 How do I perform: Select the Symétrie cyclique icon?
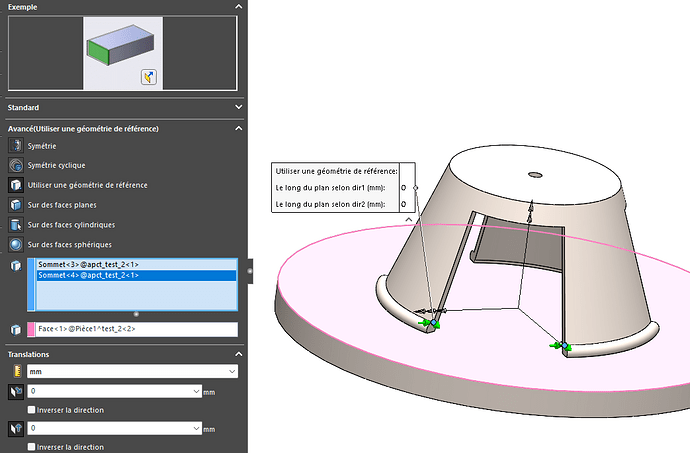tap(16, 165)
